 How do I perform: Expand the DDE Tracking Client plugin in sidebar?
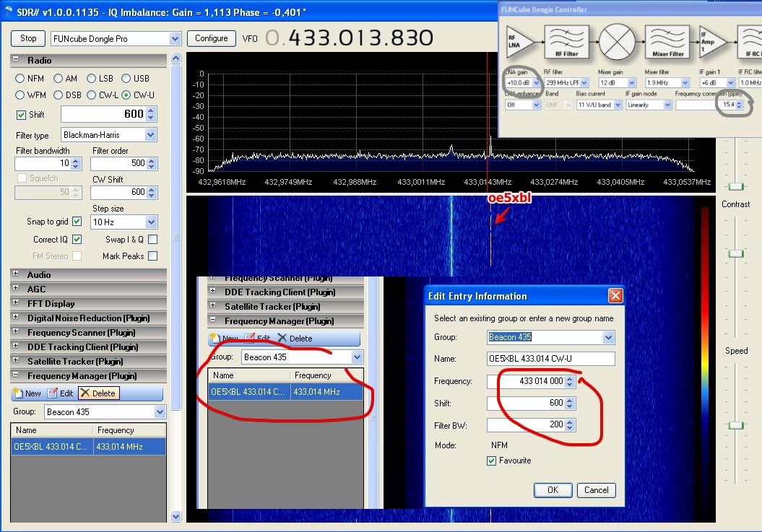[x=16, y=346]
